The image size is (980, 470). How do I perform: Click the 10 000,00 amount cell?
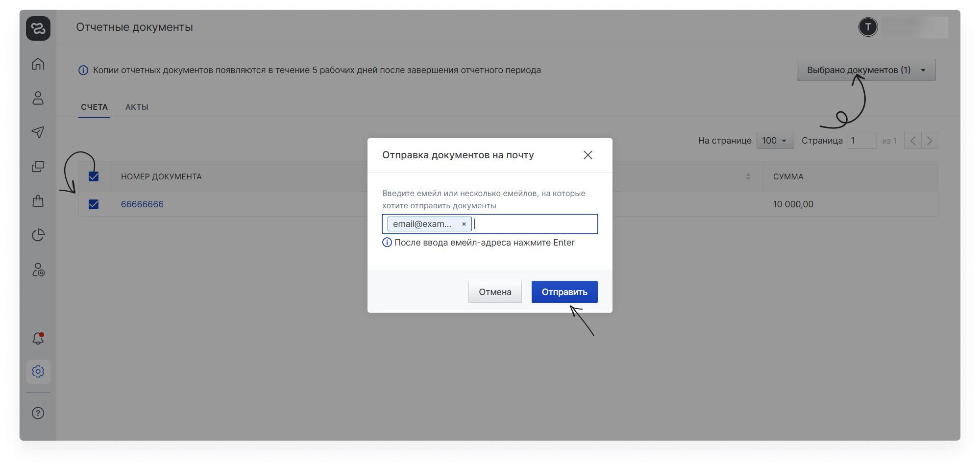(793, 204)
